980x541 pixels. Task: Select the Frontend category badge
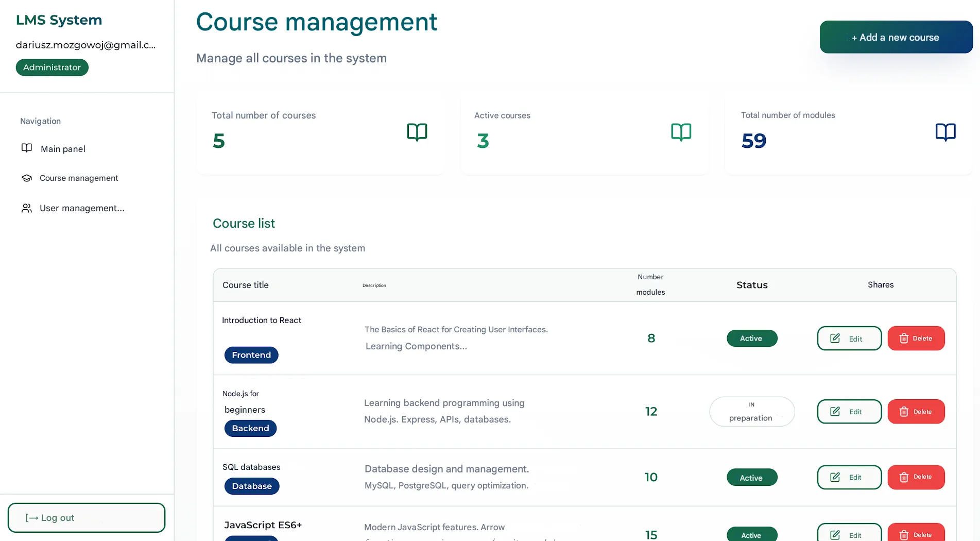(x=251, y=354)
